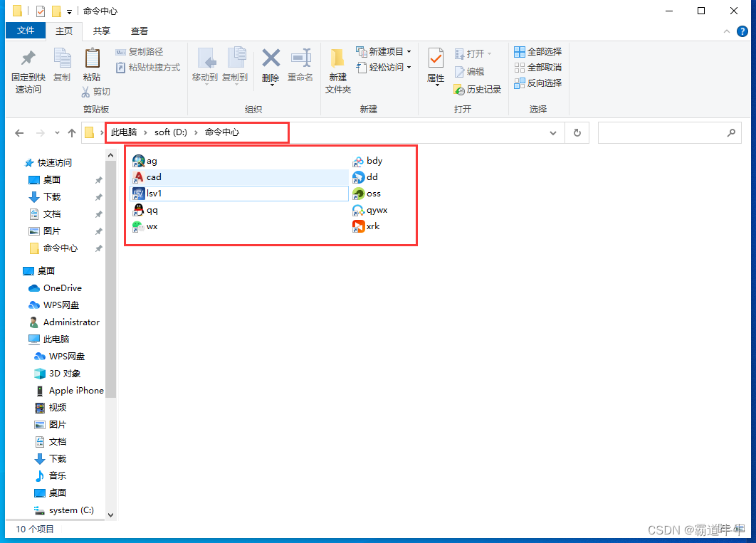Click soft (D:) in address breadcrumb
This screenshot has height=543, width=756.
coord(171,132)
